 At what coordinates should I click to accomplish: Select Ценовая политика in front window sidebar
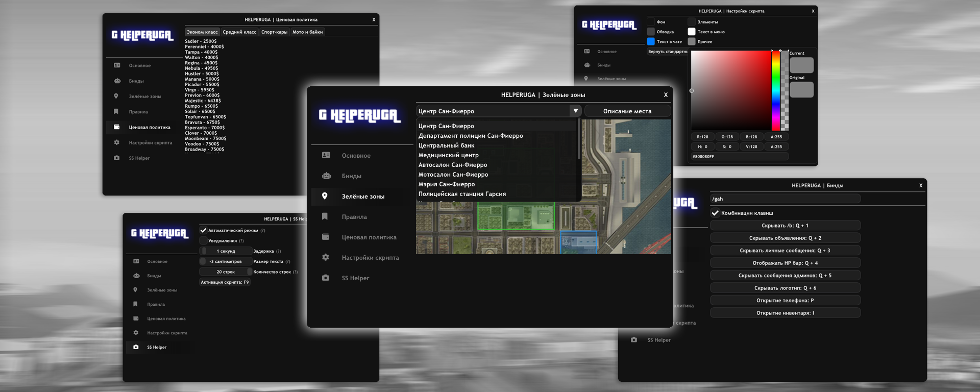[x=369, y=237]
